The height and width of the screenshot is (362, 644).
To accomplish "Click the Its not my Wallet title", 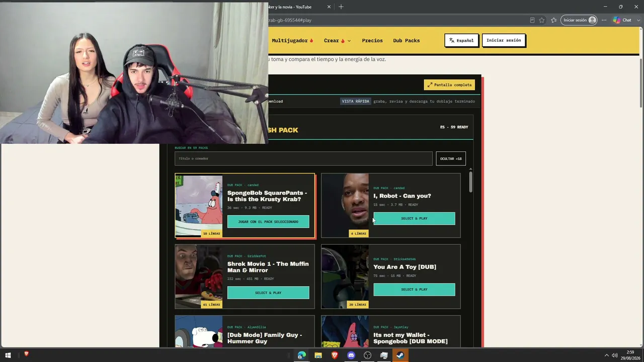I will (x=411, y=338).
